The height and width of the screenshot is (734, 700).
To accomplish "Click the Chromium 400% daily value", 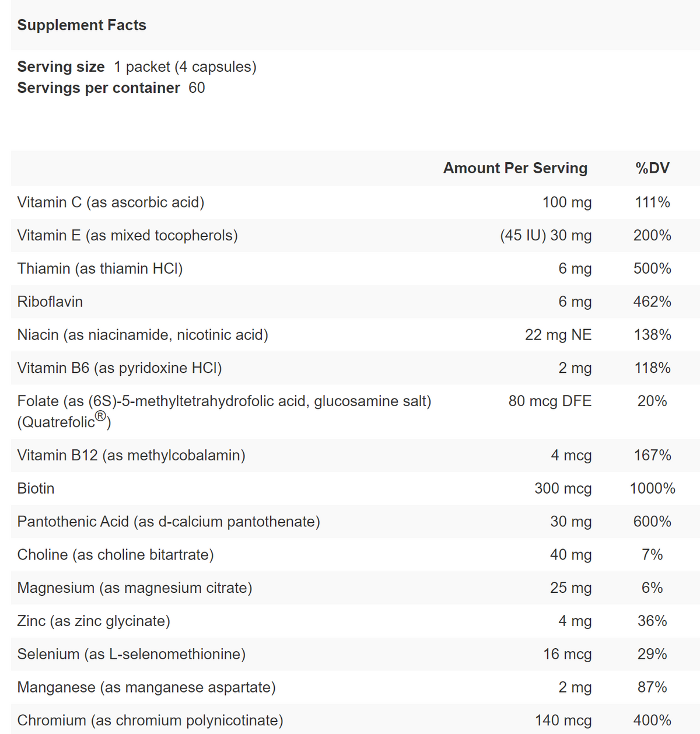I will (652, 721).
